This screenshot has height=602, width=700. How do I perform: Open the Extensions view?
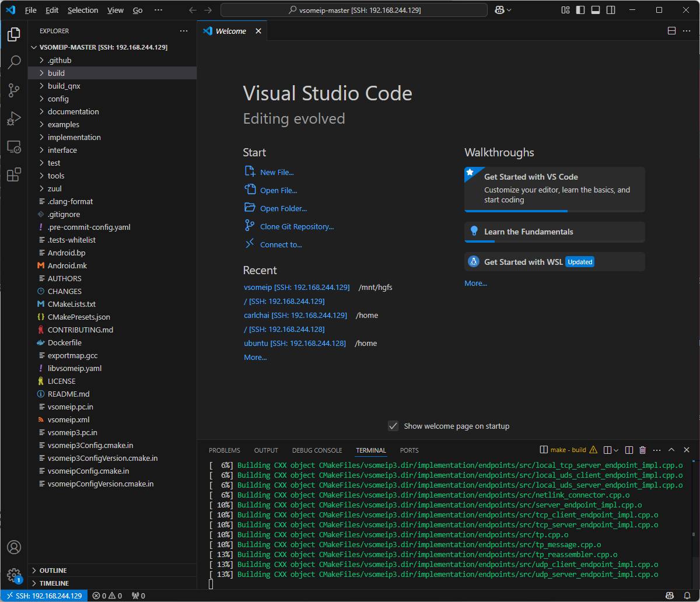[14, 174]
